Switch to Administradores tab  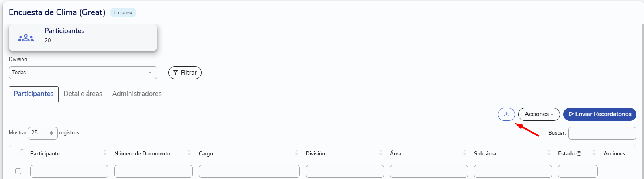pyautogui.click(x=137, y=94)
